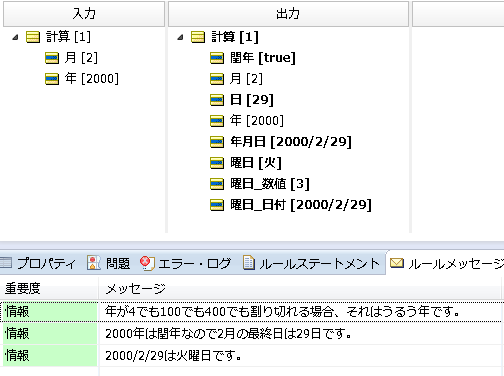Select the 閏年 [true] output row
504x376 pixels.
pos(263,58)
